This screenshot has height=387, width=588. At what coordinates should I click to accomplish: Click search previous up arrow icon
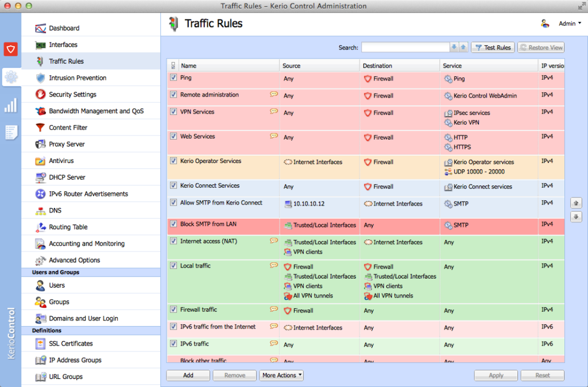(x=463, y=48)
